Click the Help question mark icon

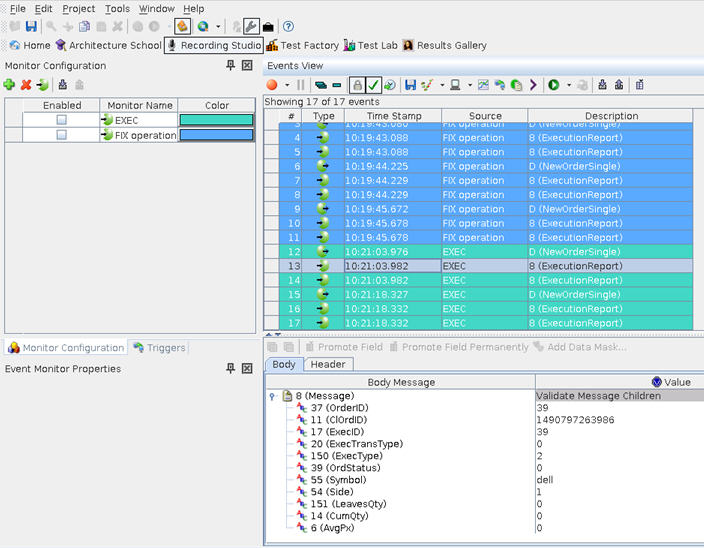point(288,26)
